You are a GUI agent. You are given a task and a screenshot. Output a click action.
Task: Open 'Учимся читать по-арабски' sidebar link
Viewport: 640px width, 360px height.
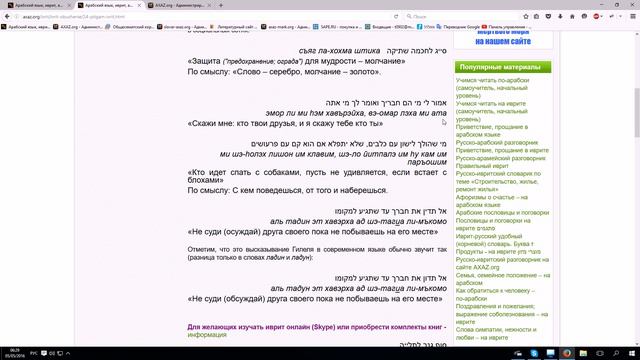[x=492, y=88]
